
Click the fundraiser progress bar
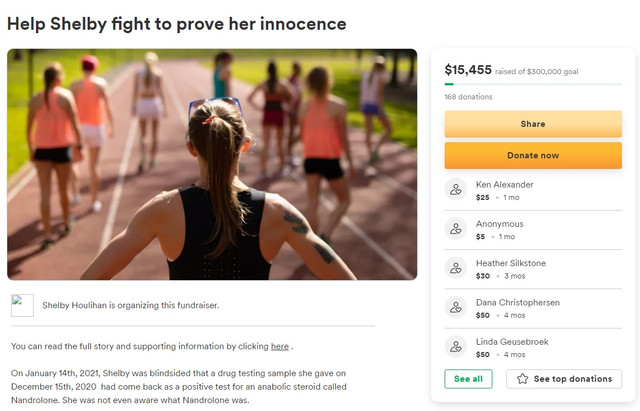coord(533,84)
